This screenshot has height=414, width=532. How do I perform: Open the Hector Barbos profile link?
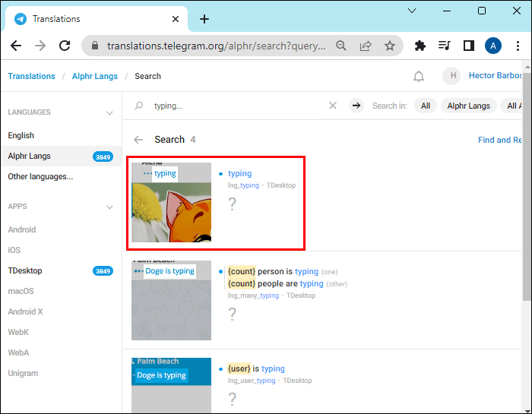pyautogui.click(x=495, y=76)
